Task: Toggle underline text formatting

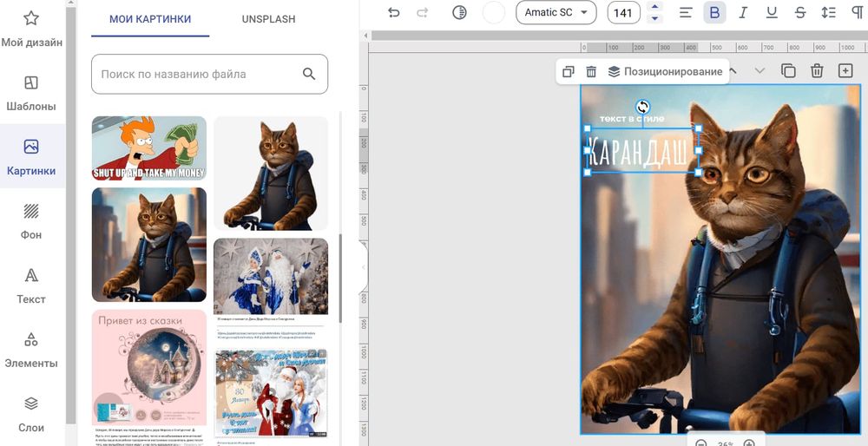Action: point(772,12)
